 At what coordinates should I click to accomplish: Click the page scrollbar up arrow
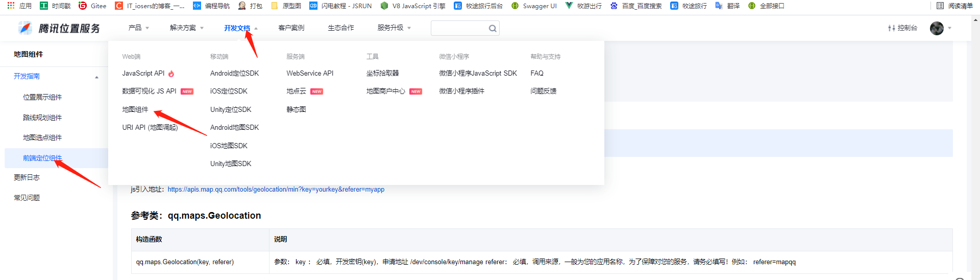tap(976, 20)
